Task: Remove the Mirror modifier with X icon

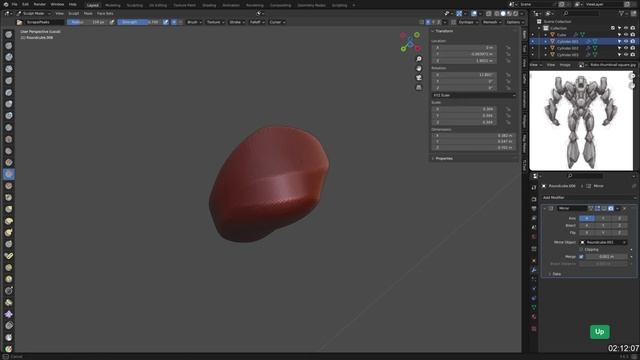Action: coord(624,209)
